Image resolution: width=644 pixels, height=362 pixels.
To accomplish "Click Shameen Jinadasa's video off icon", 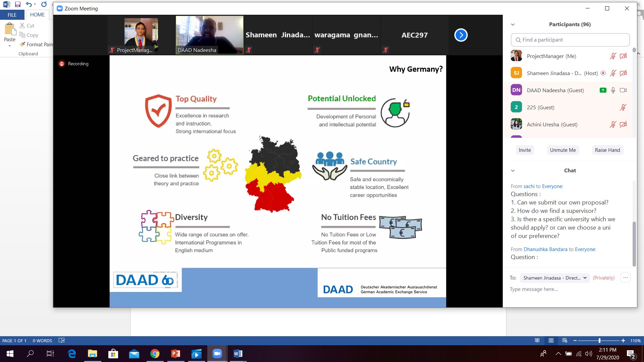I will pos(623,73).
